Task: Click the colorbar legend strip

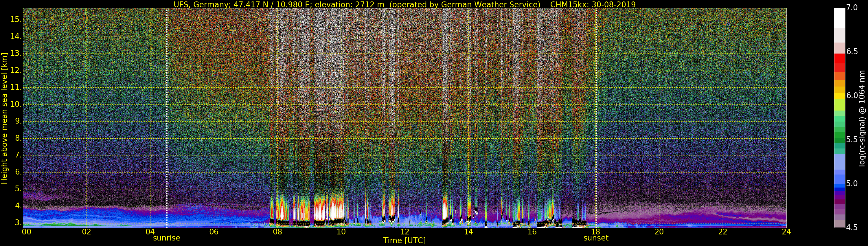Action: click(839, 118)
